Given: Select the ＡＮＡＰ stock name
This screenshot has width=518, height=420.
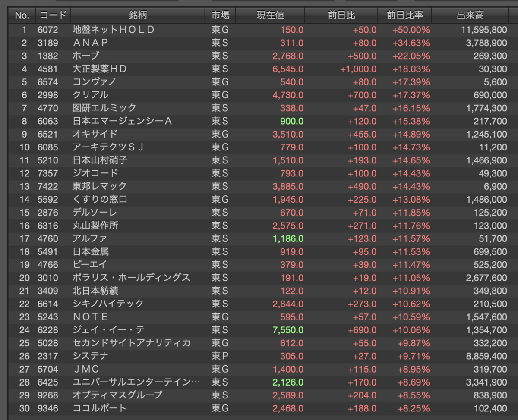Looking at the screenshot, I should coord(90,43).
